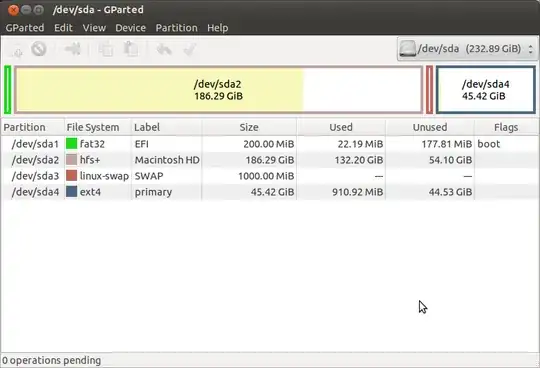Viewport: 540px width, 368px height.
Task: Open the Help menu
Action: point(218,28)
